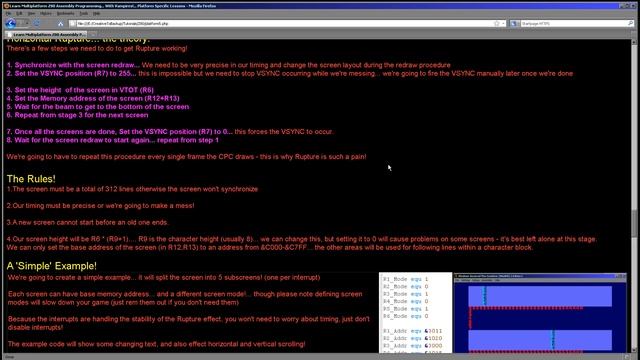This screenshot has height=360, width=640.
Task: Click "We can only set the base address" sentence
Action: [270, 248]
